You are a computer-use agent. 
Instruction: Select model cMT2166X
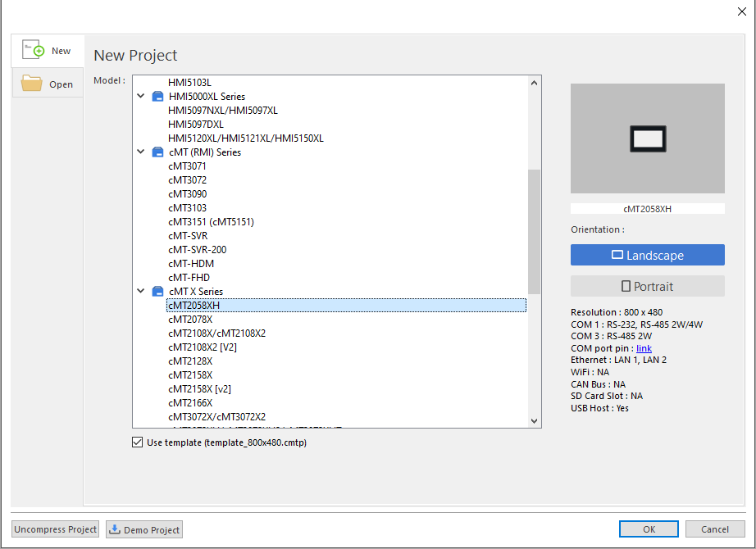pyautogui.click(x=190, y=403)
